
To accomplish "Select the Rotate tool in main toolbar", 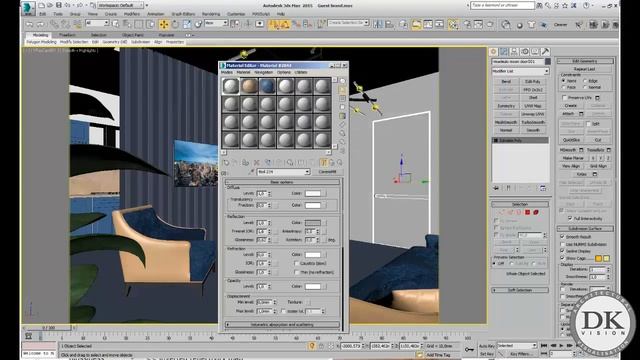I will pos(175,24).
